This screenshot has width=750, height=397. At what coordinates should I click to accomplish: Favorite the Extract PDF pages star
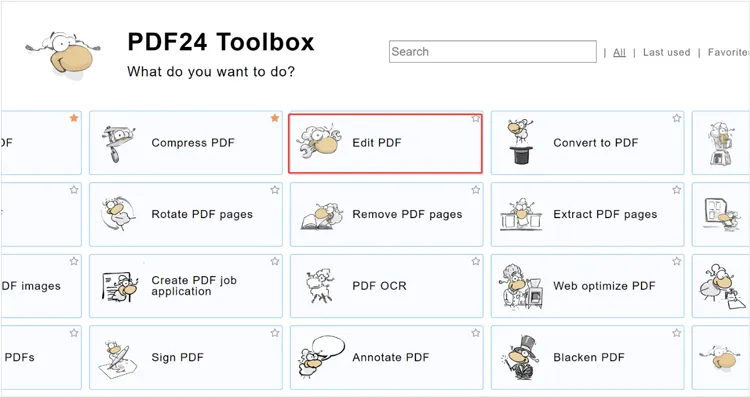676,190
